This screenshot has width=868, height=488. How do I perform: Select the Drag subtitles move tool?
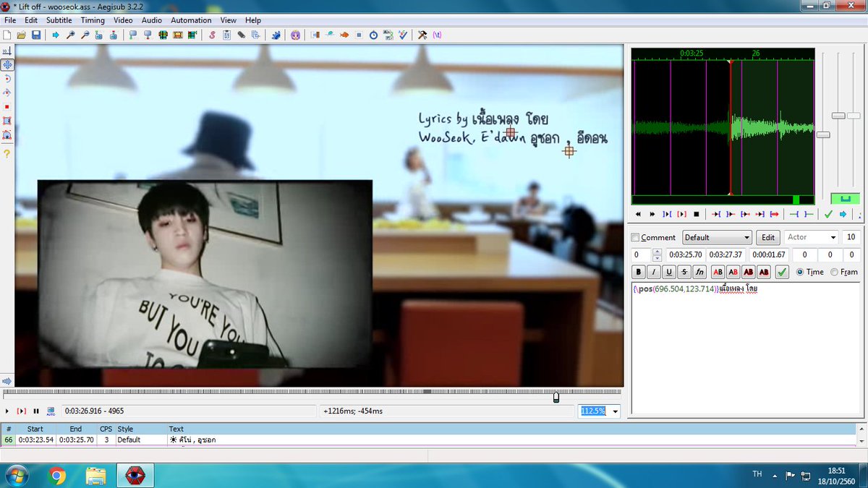pyautogui.click(x=7, y=65)
